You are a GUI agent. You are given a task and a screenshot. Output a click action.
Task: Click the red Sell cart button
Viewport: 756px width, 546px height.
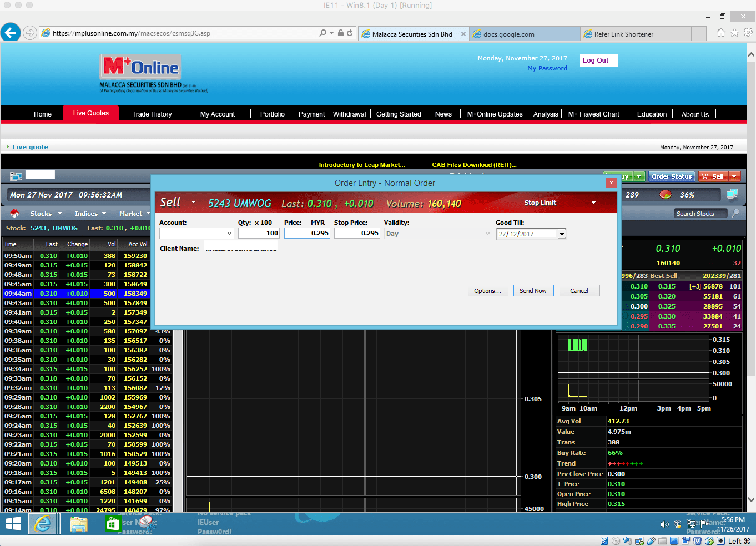(713, 176)
